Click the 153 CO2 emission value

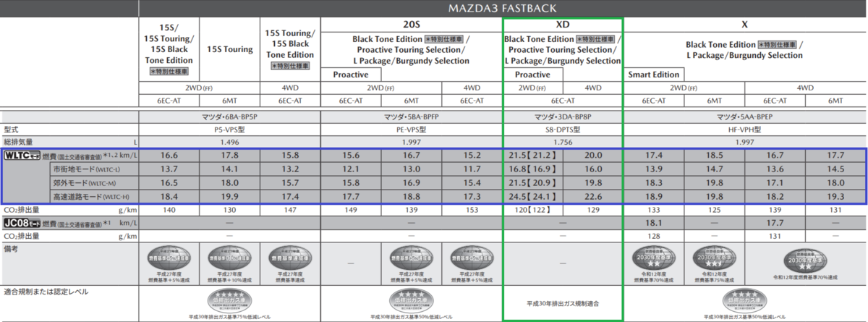(472, 210)
